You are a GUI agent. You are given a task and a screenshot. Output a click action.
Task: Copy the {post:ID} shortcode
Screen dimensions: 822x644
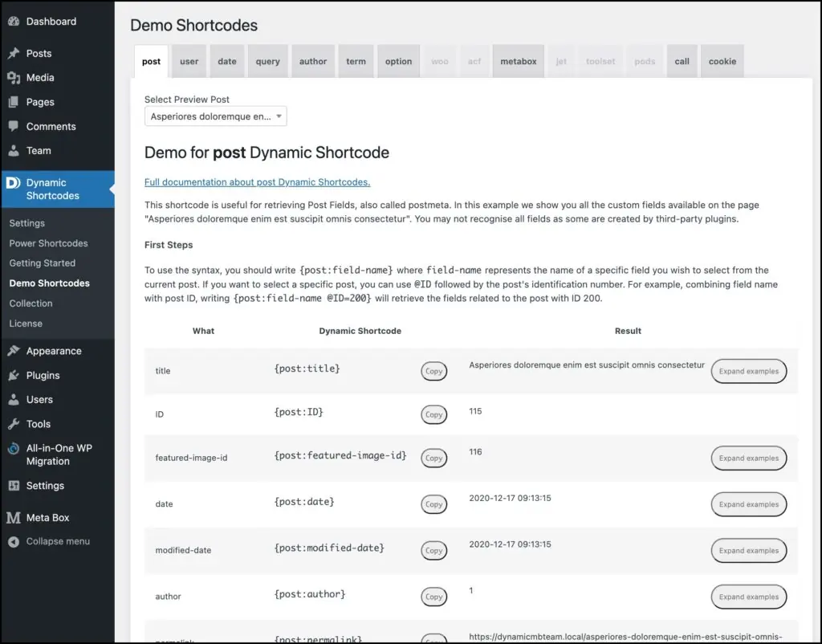tap(433, 414)
